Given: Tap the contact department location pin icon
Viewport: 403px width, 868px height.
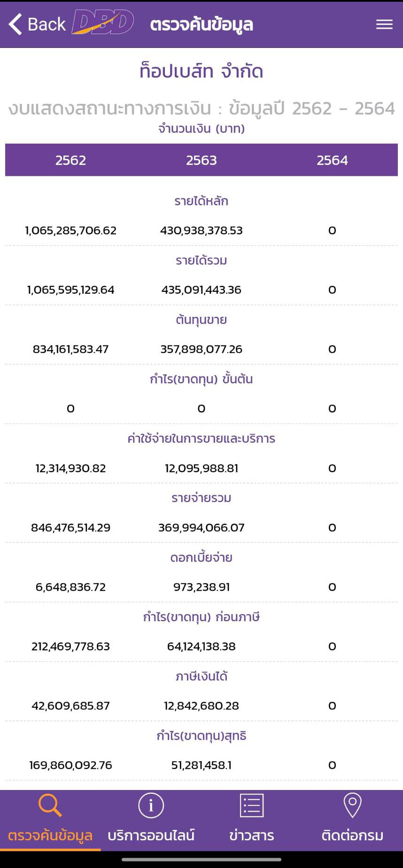Looking at the screenshot, I should click(x=352, y=805).
